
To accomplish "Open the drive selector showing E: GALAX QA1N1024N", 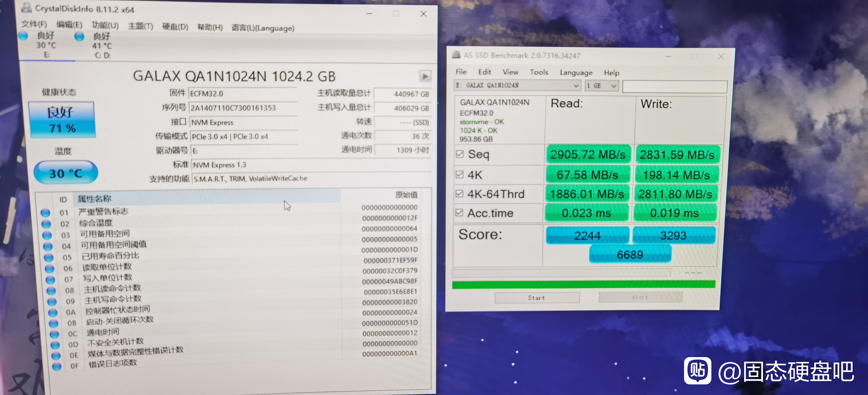I will click(x=517, y=86).
